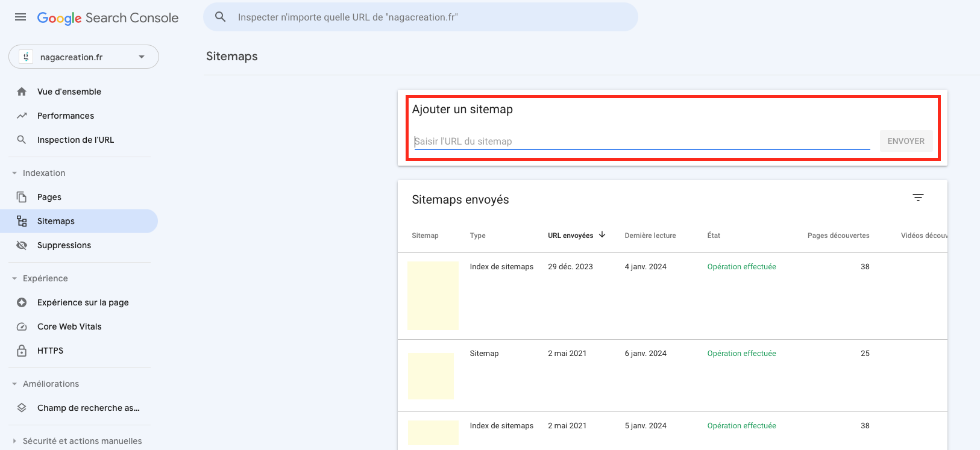Viewport: 980px width, 450px height.
Task: Click Opération effectuée in the 5 janv. row
Action: tap(741, 426)
